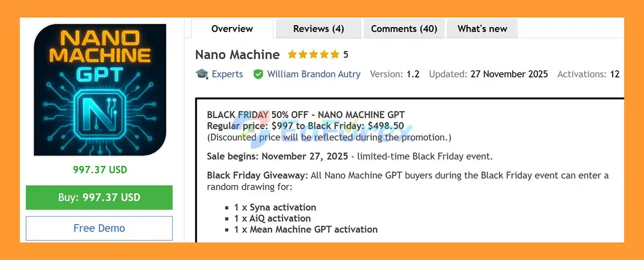
Task: Open the Experts category link
Action: pos(227,74)
